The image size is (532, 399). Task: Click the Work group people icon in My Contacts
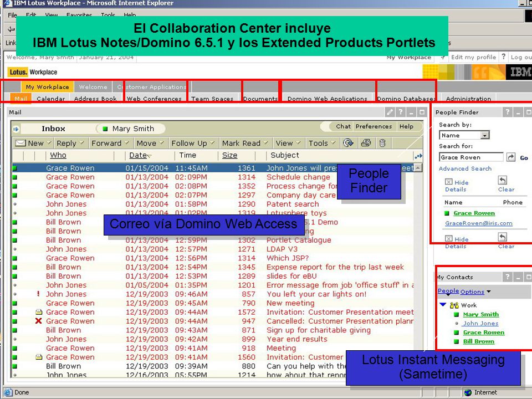tap(454, 305)
